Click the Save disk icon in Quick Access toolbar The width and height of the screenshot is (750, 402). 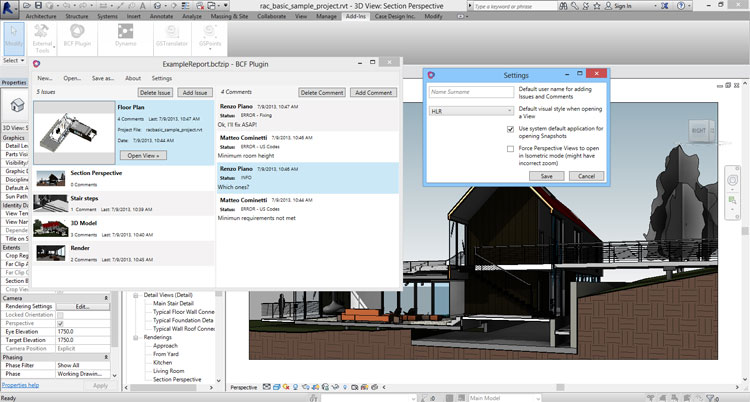click(38, 6)
